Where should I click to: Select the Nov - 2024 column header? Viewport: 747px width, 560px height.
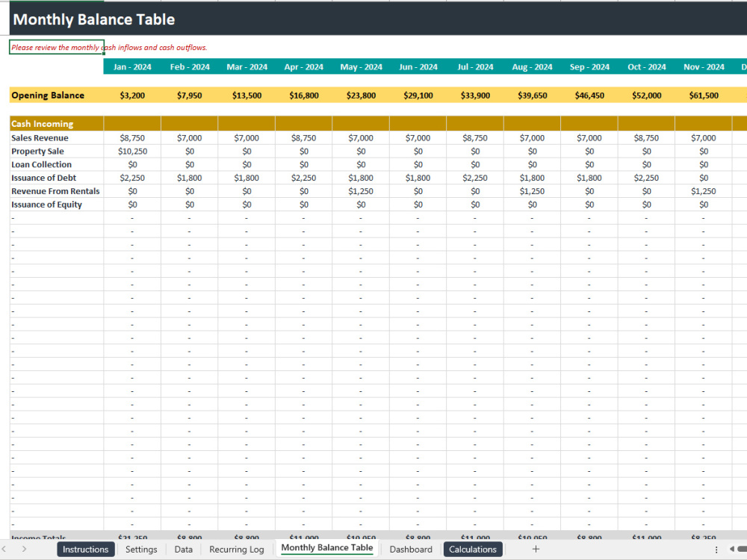[704, 66]
